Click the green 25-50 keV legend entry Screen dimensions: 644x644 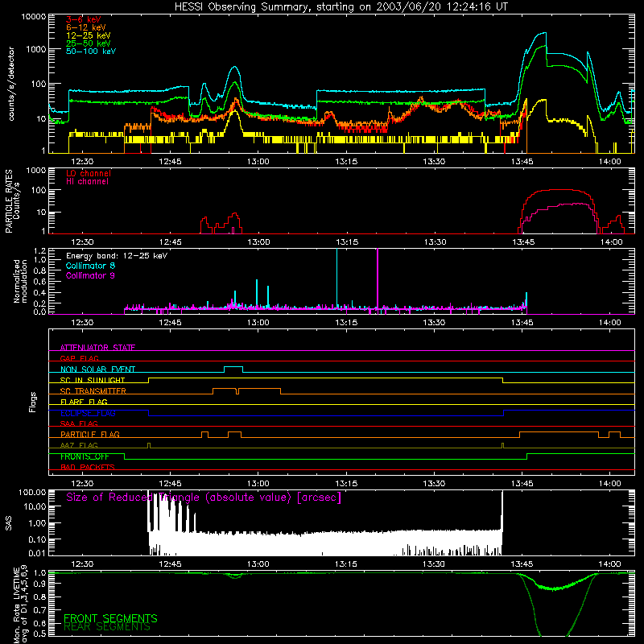pyautogui.click(x=89, y=43)
